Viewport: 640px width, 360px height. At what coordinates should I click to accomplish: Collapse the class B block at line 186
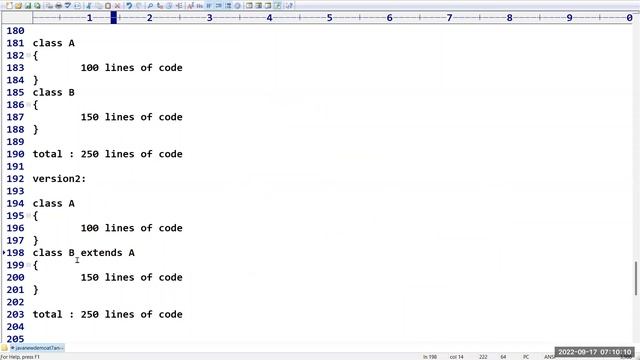29,104
